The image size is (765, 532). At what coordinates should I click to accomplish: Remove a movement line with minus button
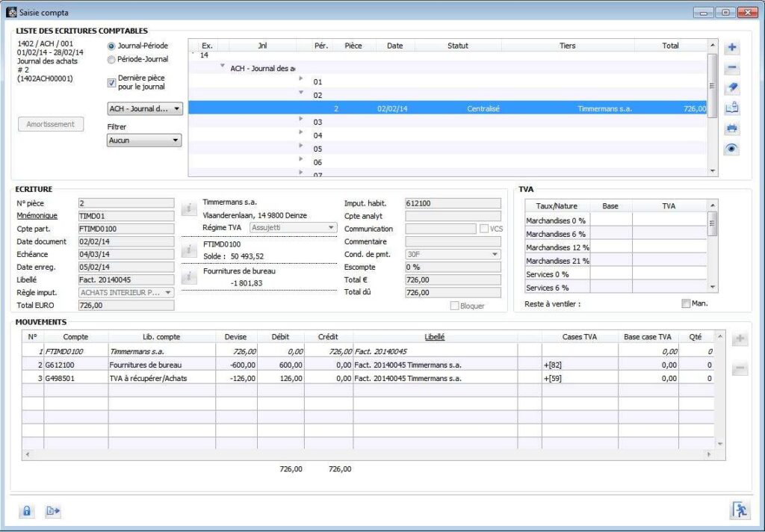click(x=740, y=368)
